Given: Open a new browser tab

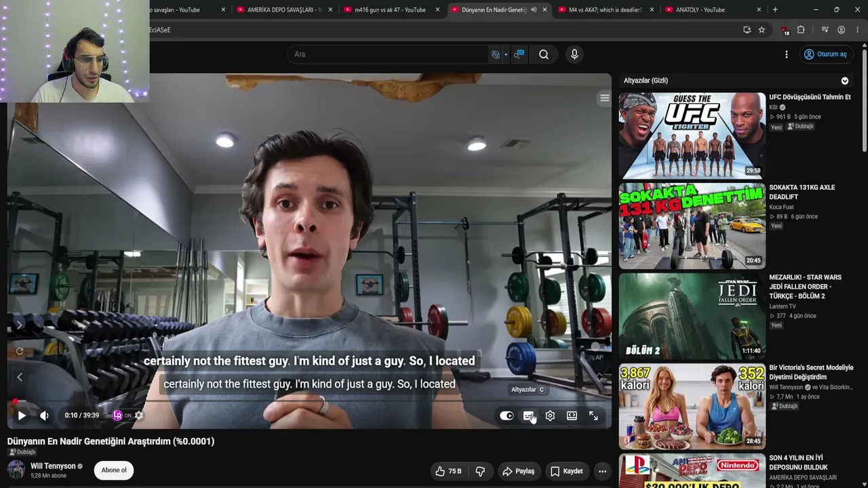Looking at the screenshot, I should pos(775,9).
